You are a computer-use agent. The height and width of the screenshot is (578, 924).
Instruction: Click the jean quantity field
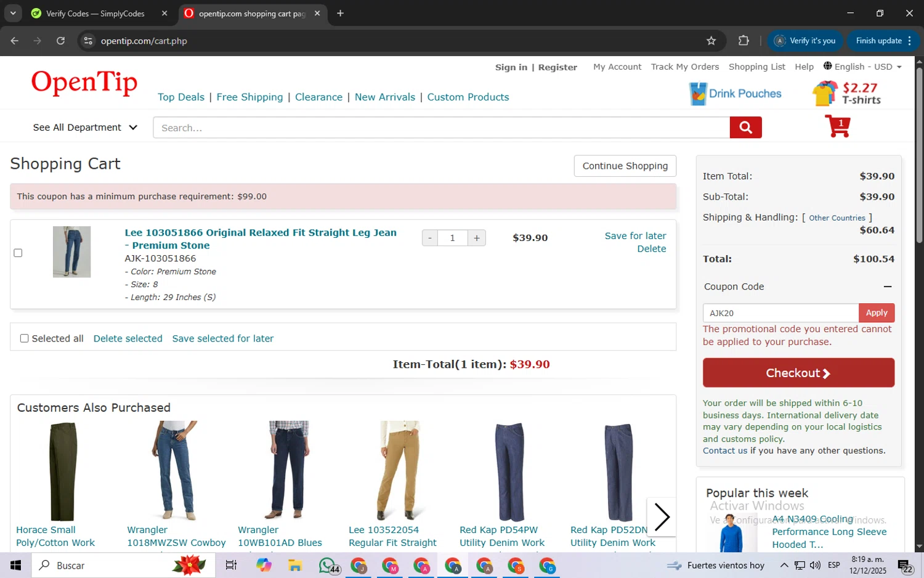(x=453, y=238)
